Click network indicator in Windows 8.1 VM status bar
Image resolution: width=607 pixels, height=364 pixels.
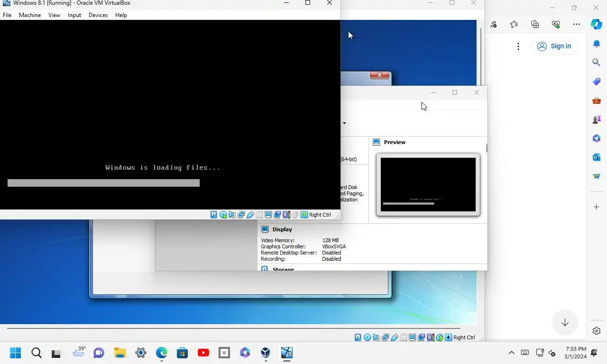(x=241, y=215)
